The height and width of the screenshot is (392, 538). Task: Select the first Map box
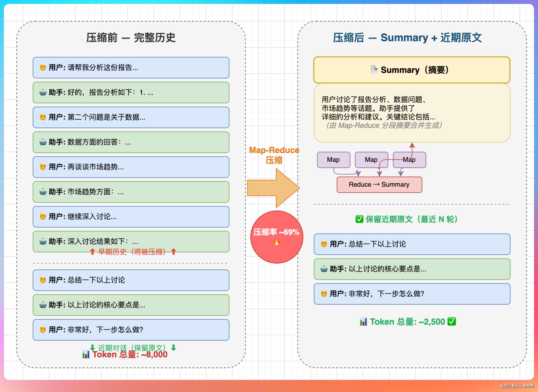(334, 160)
